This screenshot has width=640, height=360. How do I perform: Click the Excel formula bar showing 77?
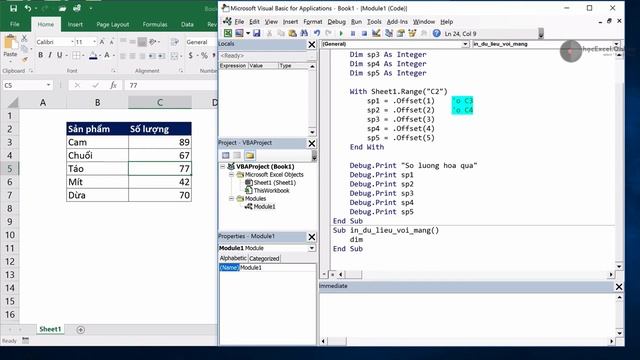coord(171,85)
